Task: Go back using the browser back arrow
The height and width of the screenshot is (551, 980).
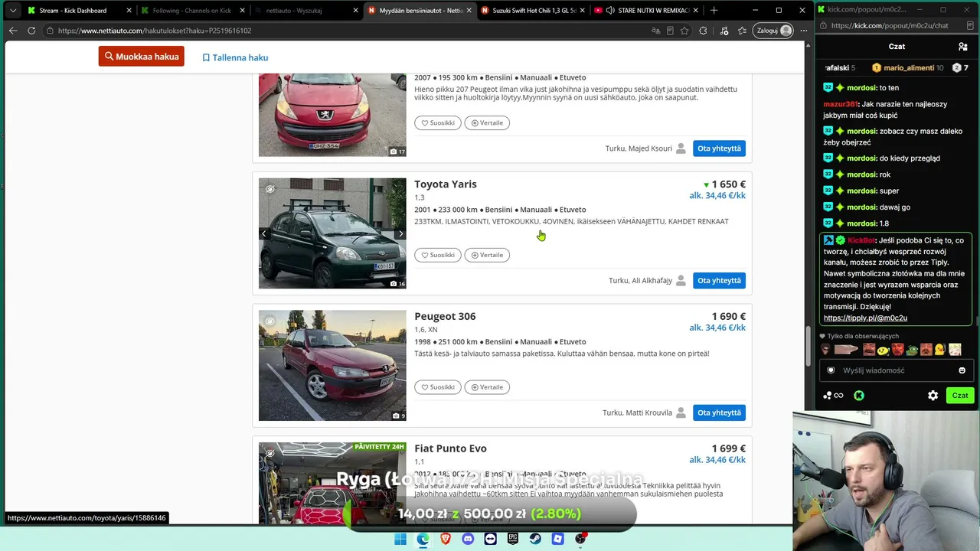Action: coord(13,31)
